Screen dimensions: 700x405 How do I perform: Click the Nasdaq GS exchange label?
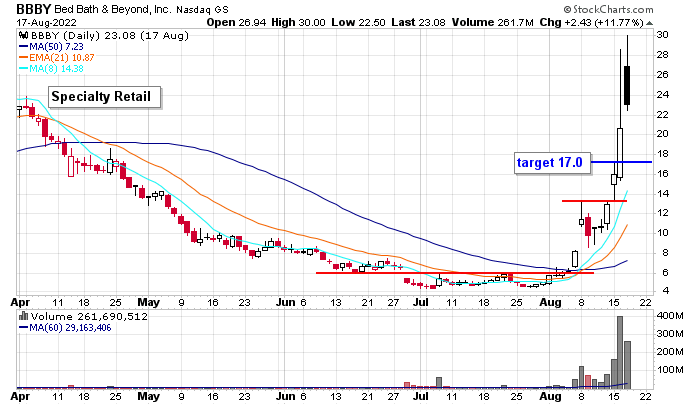click(x=202, y=9)
